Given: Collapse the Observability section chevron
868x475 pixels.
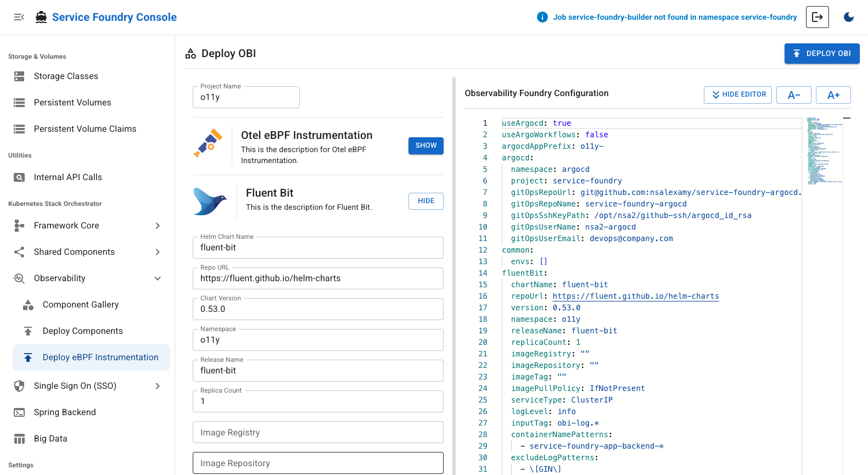Looking at the screenshot, I should pyautogui.click(x=158, y=278).
